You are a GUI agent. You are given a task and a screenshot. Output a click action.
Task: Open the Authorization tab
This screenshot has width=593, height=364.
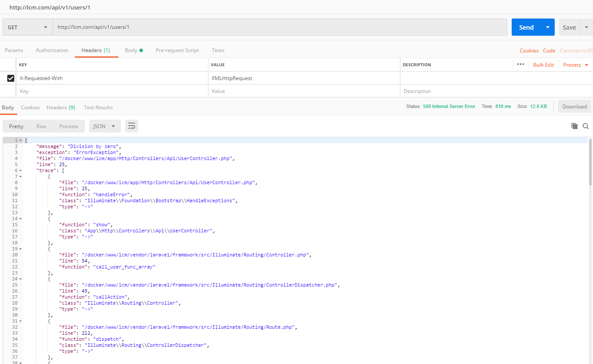coord(52,50)
